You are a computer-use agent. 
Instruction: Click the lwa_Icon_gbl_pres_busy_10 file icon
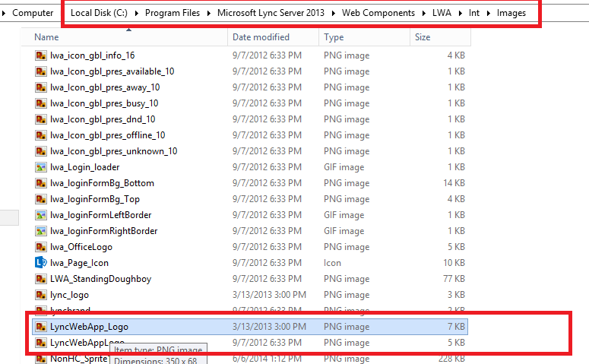[x=41, y=103]
